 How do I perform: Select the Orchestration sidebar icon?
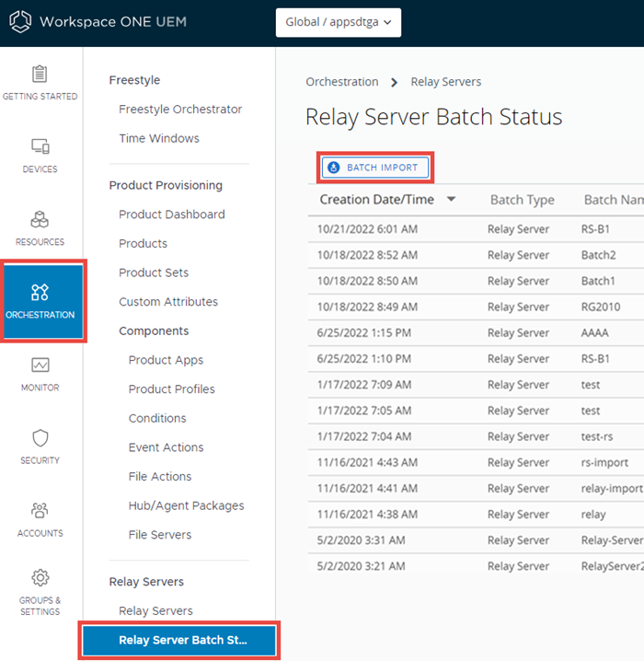click(40, 292)
